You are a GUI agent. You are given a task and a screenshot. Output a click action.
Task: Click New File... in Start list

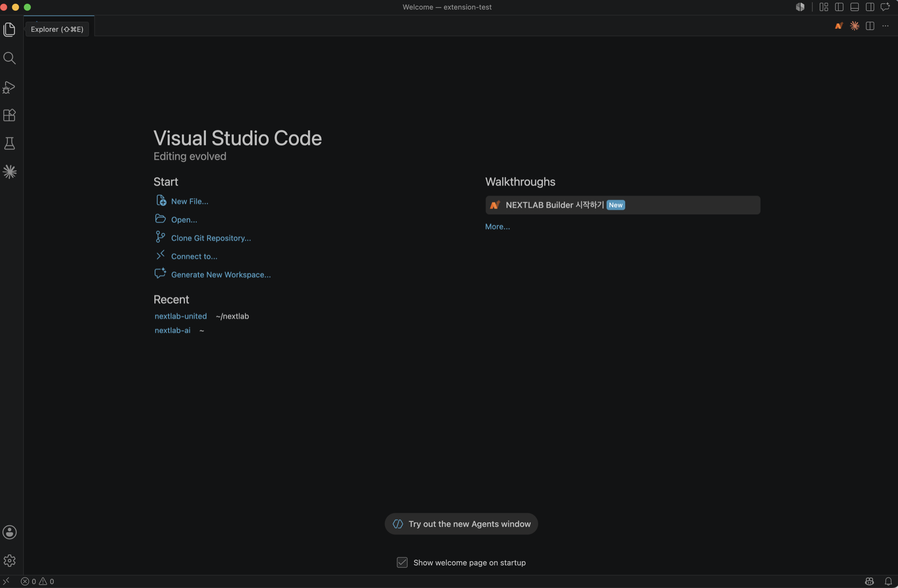click(190, 201)
